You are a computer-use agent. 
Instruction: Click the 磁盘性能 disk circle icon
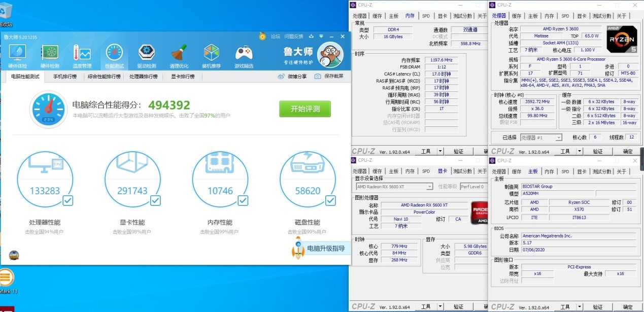(308, 179)
